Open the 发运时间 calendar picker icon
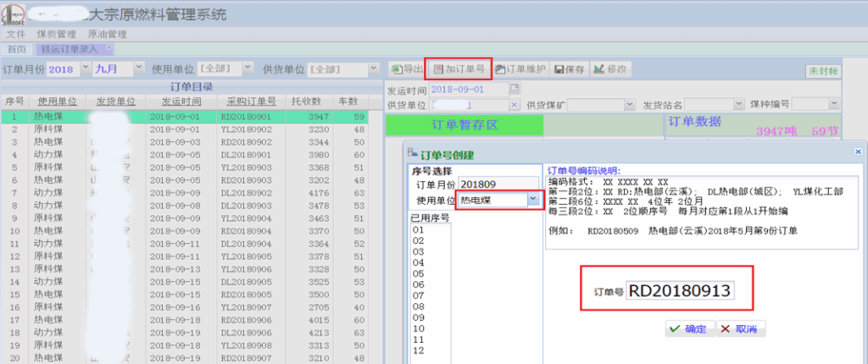 point(514,89)
